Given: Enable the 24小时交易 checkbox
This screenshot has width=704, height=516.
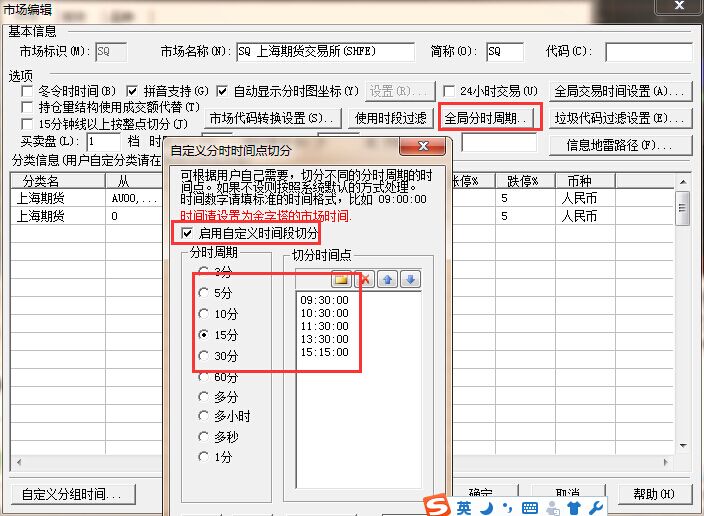Looking at the screenshot, I should [450, 91].
